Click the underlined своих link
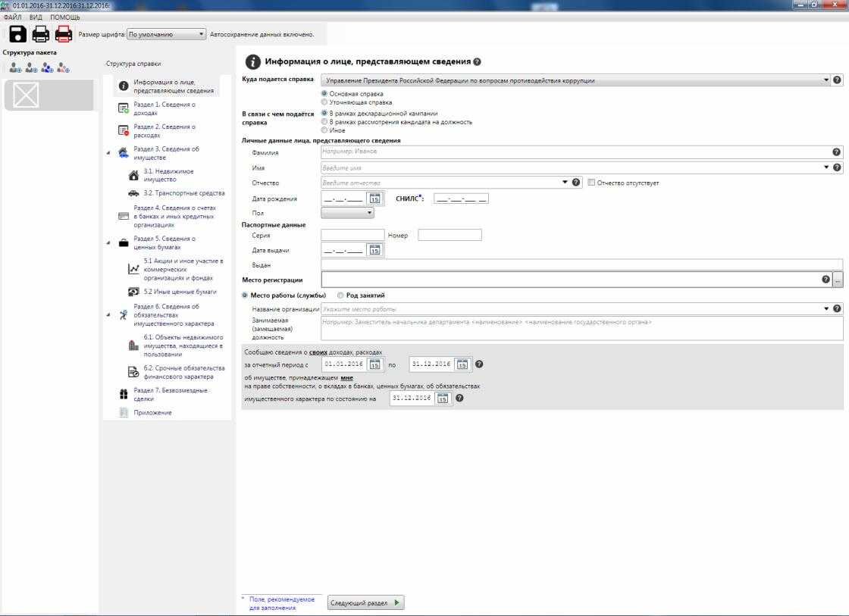 [x=318, y=352]
